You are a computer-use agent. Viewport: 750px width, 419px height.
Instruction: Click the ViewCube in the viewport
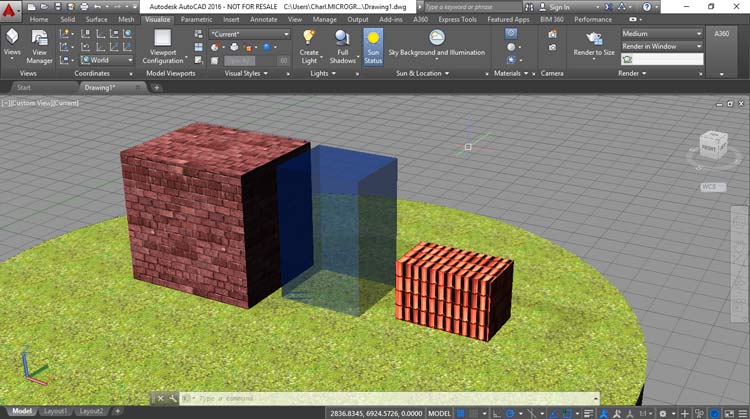pos(712,148)
